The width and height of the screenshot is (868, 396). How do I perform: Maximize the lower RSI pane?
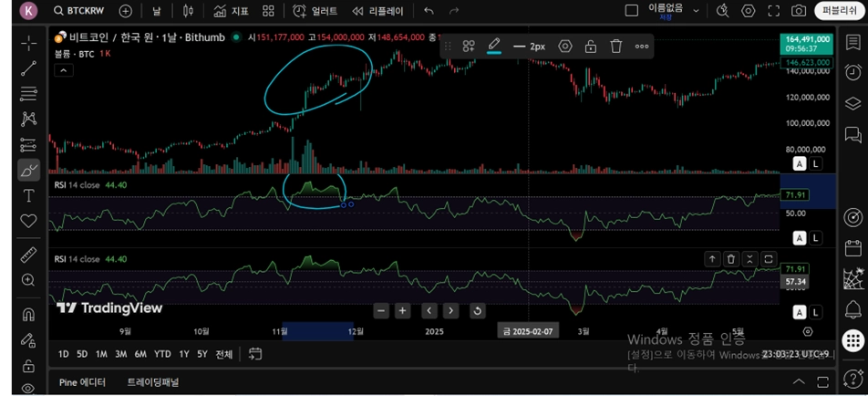pos(768,258)
